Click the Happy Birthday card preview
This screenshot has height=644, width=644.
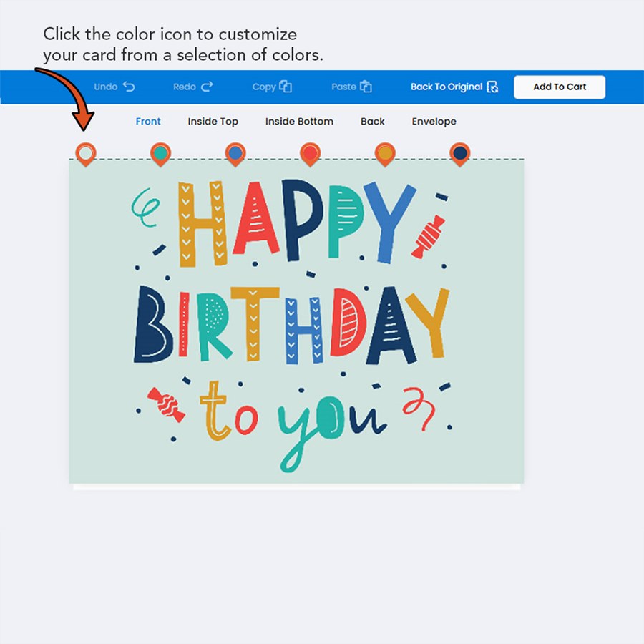[296, 322]
